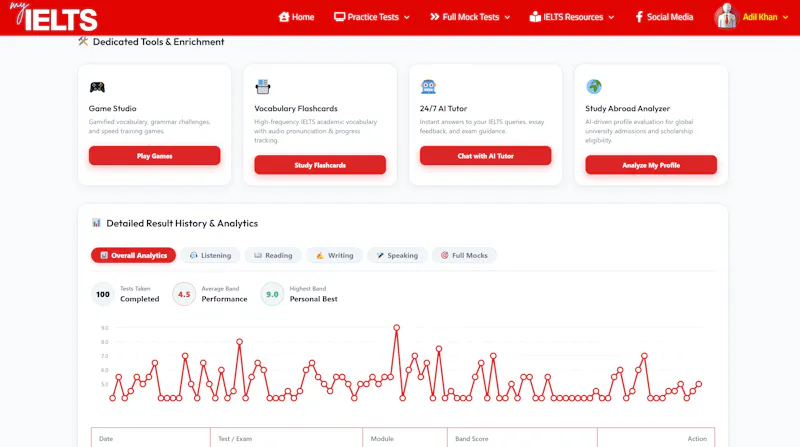Click the book icon on the Reading tab
The width and height of the screenshot is (800, 447).
pyautogui.click(x=258, y=255)
